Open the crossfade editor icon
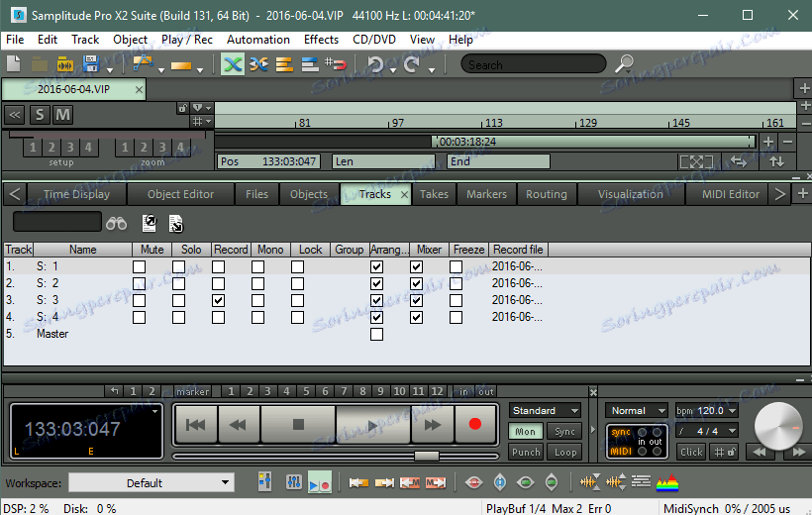The height and width of the screenshot is (515, 812). [x=258, y=64]
